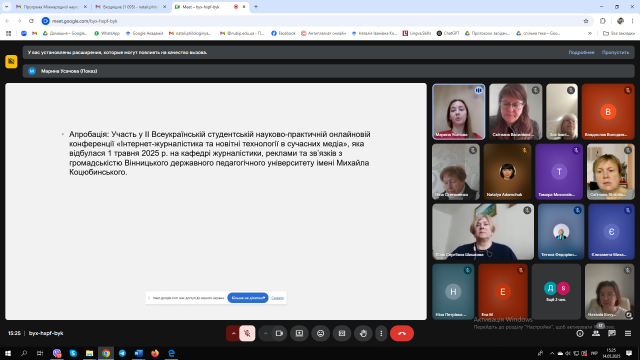Open the Facebook bookmark
The width and height of the screenshot is (640, 360).
283,33
